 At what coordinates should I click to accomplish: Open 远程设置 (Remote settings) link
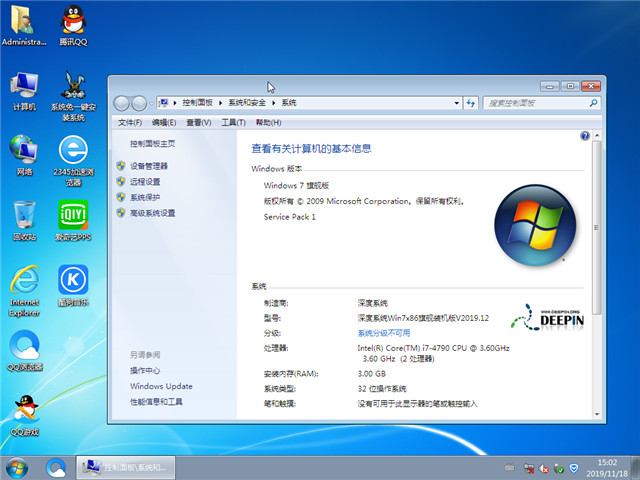[x=145, y=182]
